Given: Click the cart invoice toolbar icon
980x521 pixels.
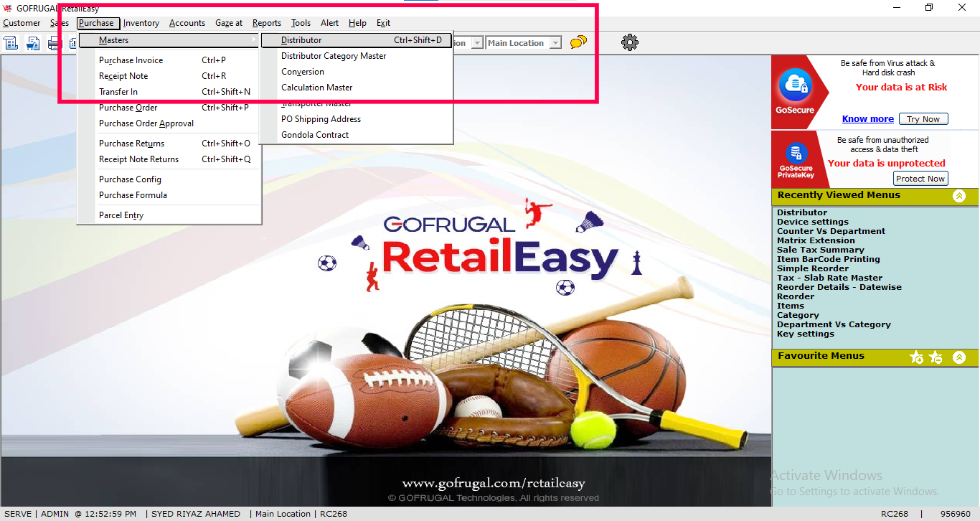Looking at the screenshot, I should click(33, 43).
